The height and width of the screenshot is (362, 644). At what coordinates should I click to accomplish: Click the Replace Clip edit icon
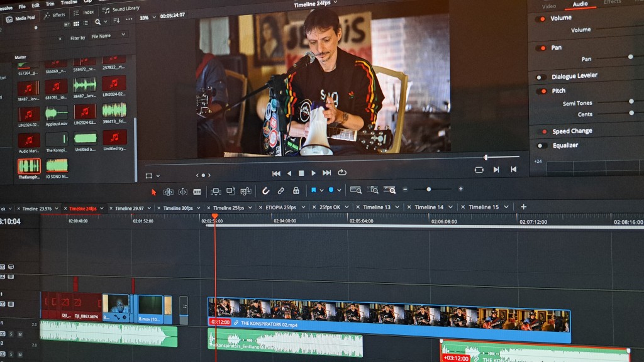(x=246, y=191)
